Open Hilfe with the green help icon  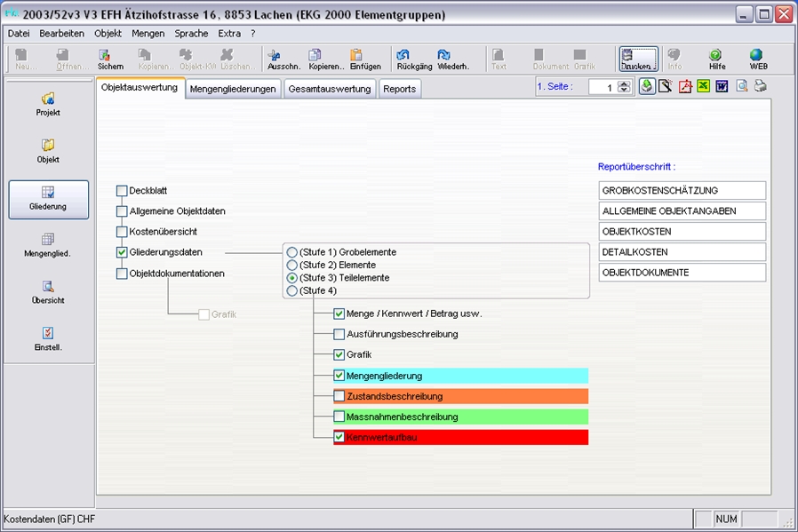[715, 55]
